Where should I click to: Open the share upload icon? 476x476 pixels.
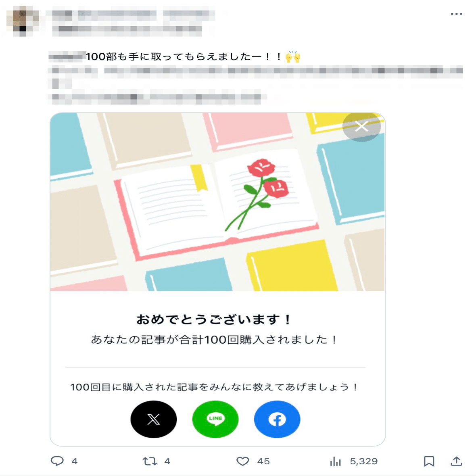click(456, 461)
